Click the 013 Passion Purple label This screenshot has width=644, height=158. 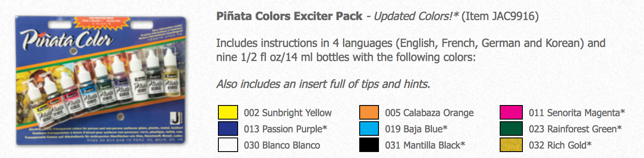pos(286,129)
